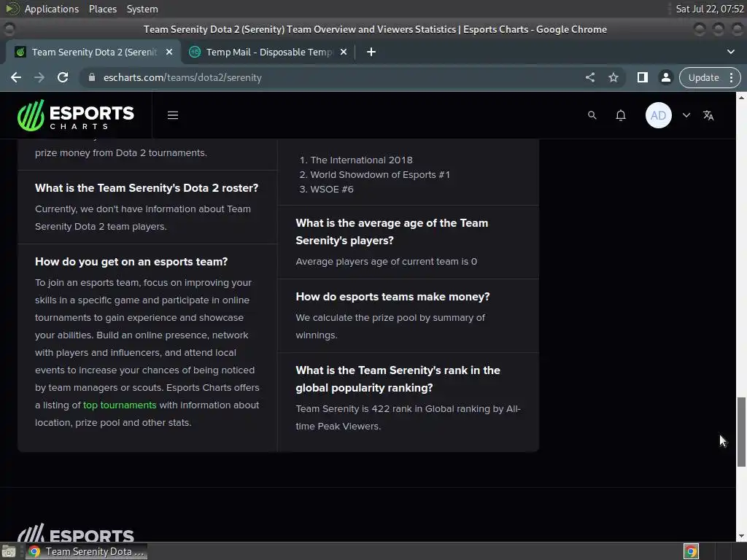747x560 pixels.
Task: Click 'The International 2018' list item
Action: 361,160
